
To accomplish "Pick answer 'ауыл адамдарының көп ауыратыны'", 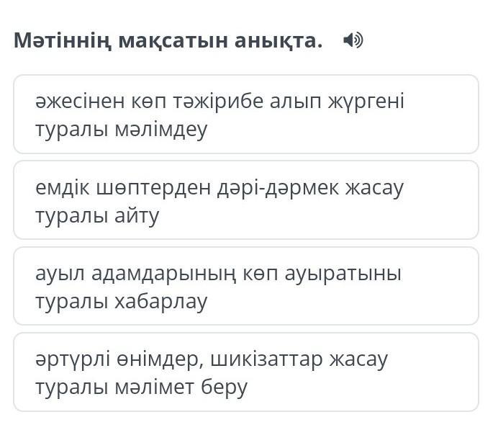I will (246, 286).
